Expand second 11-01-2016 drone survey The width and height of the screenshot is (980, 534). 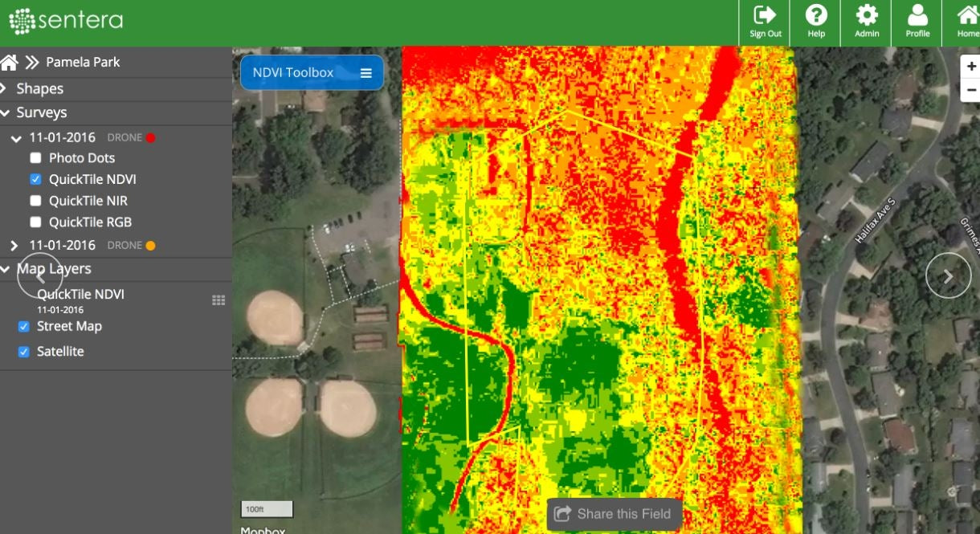click(14, 246)
